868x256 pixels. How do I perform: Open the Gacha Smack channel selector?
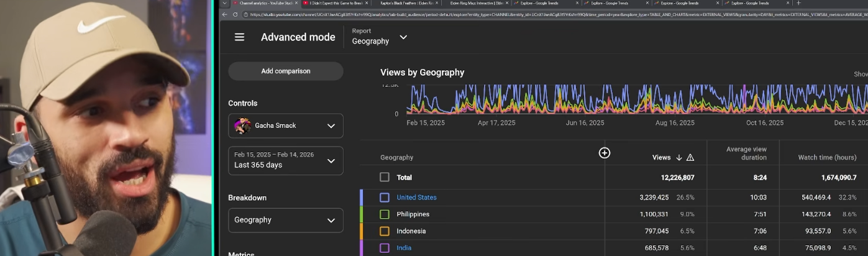click(x=286, y=126)
